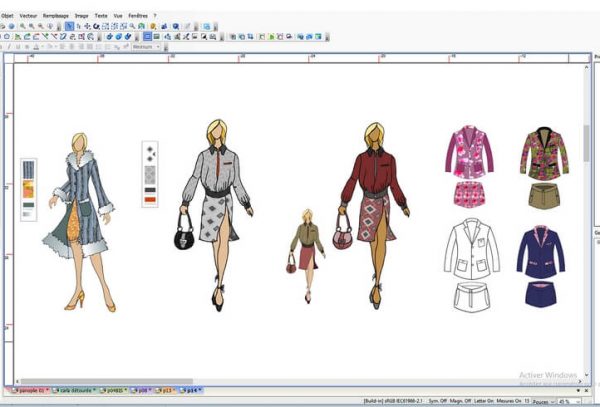This screenshot has width=600, height=407.
Task: Click the green circular icon in first toolbar row
Action: coord(141,26)
